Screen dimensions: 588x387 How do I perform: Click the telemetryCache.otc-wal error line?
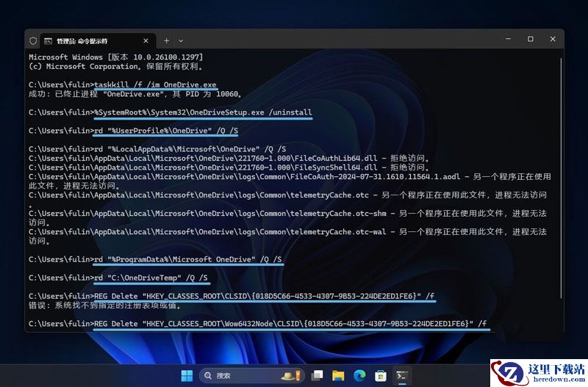tap(287, 236)
